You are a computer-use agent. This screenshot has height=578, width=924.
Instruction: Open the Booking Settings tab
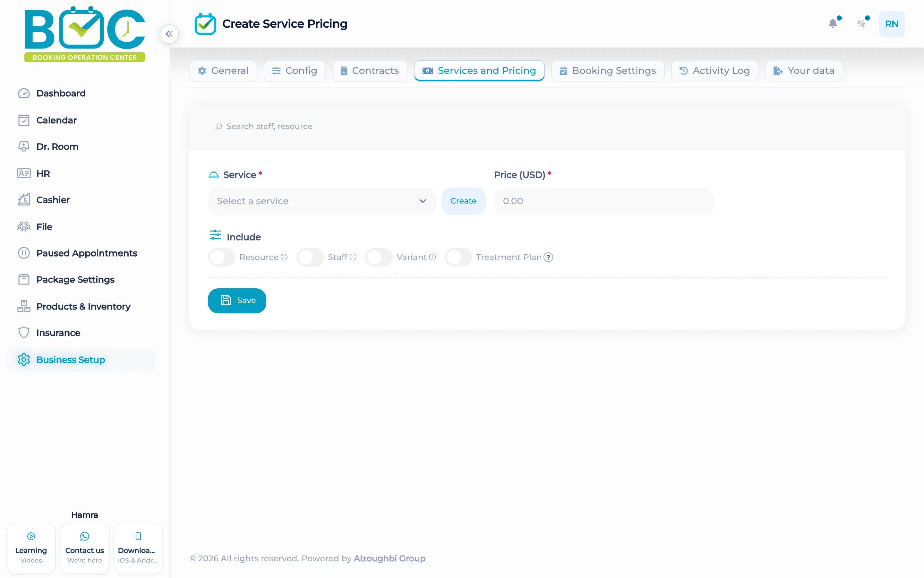pos(608,71)
